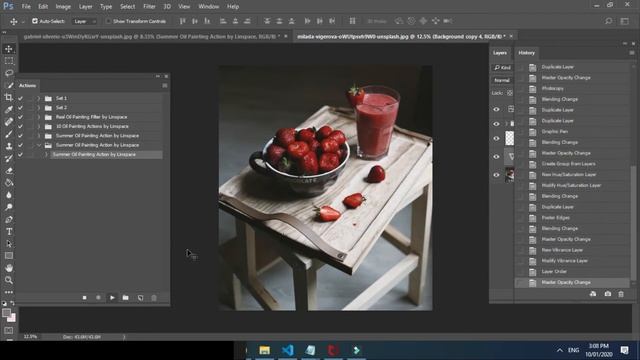Screen dimensions: 640x360
Task: Open the Auto-Select Layer dropdown
Action: tap(84, 21)
